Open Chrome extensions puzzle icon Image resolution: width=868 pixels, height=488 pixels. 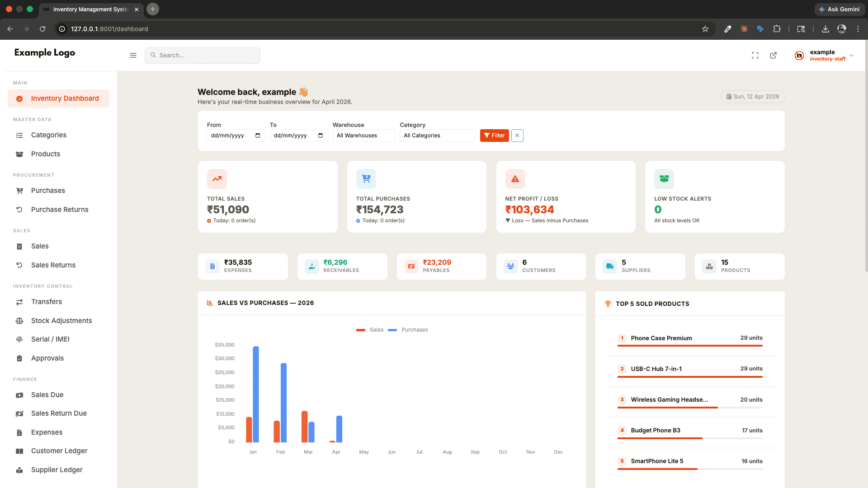[777, 29]
